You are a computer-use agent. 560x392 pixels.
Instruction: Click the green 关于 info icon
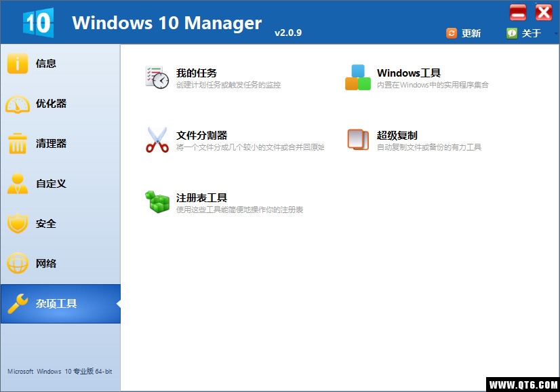pyautogui.click(x=512, y=33)
